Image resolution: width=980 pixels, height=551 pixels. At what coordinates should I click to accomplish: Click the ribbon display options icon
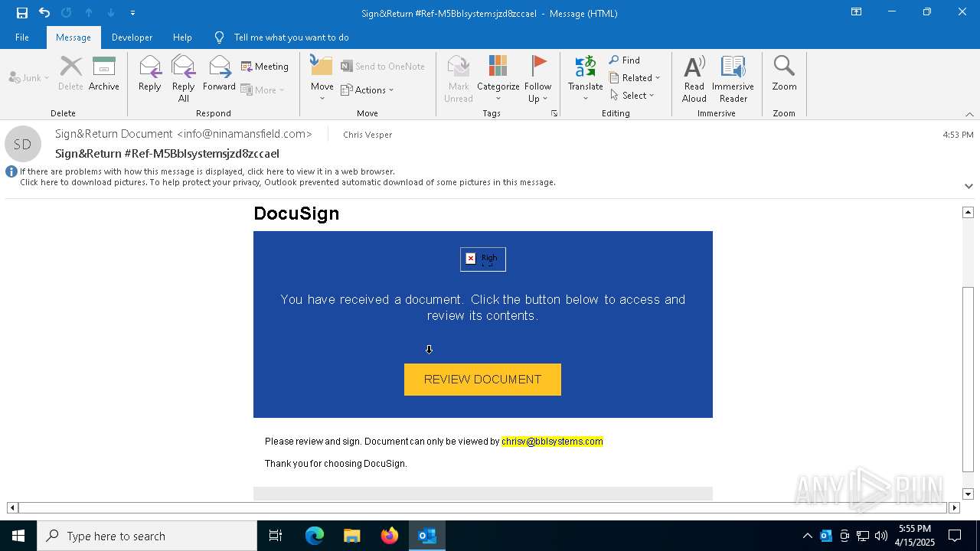pos(856,12)
